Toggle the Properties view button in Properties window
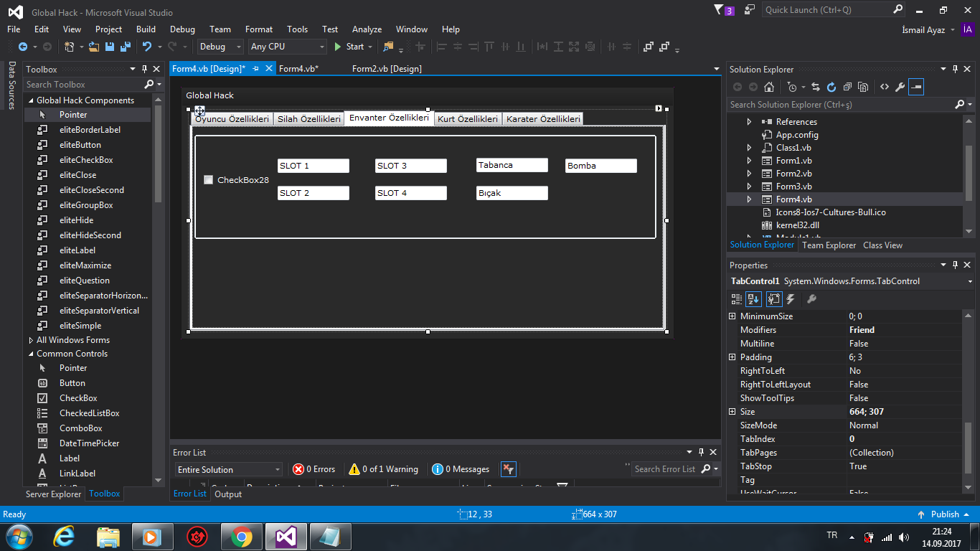Image resolution: width=980 pixels, height=551 pixels. (773, 299)
